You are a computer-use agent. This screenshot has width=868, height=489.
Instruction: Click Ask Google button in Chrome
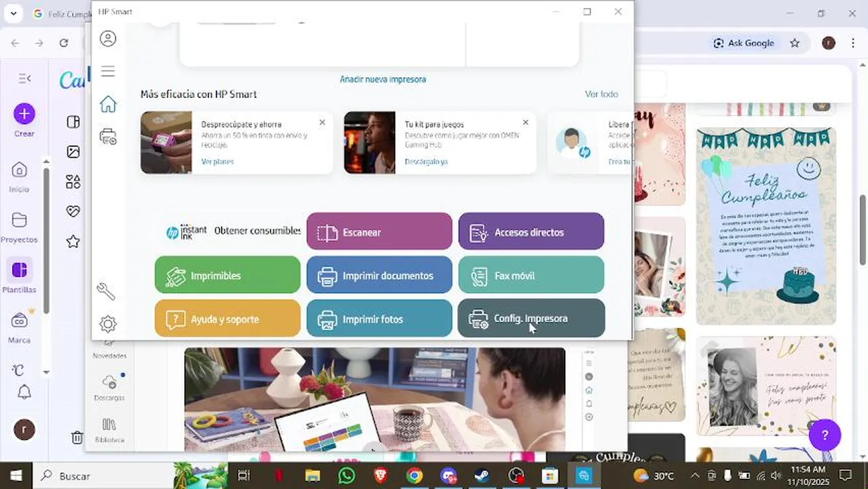pyautogui.click(x=744, y=43)
